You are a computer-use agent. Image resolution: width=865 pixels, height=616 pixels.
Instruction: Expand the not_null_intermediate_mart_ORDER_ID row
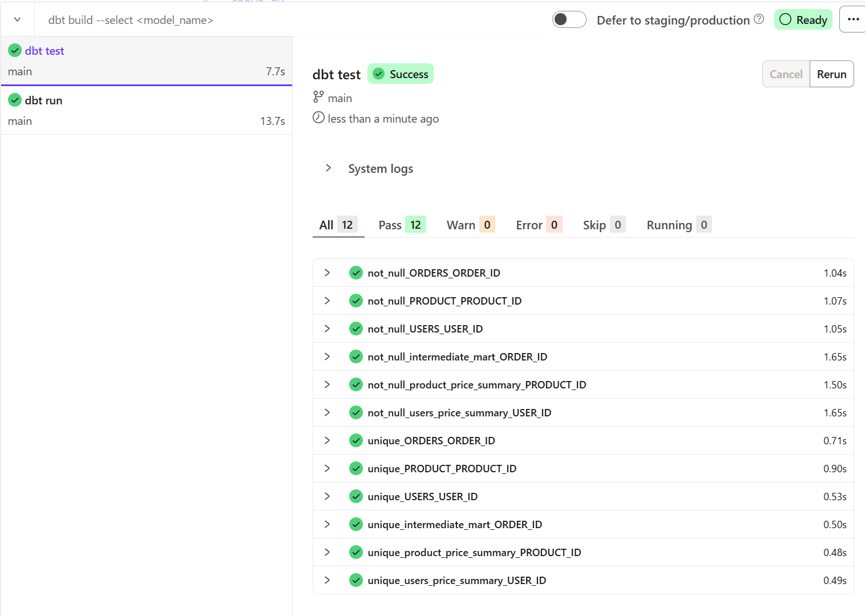[x=327, y=356]
